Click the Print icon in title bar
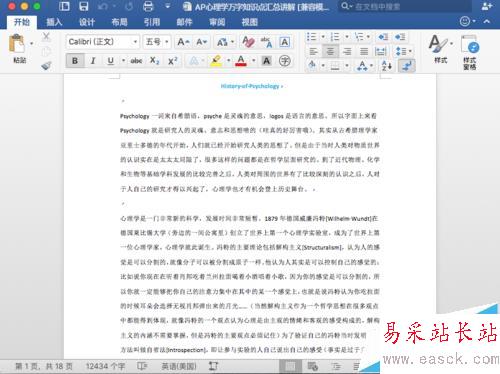This screenshot has height=374, width=500. [x=148, y=6]
